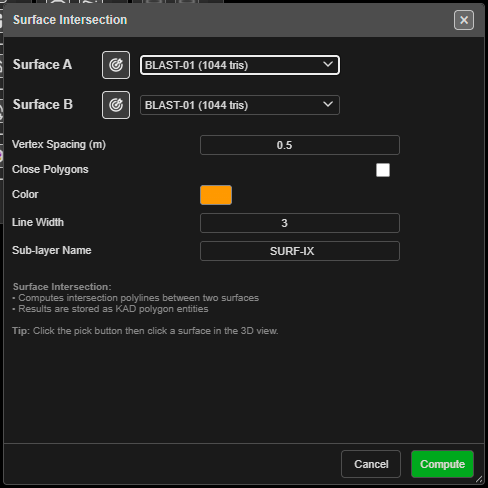488x488 pixels.
Task: Click the Close Polygons label
Action: [50, 169]
